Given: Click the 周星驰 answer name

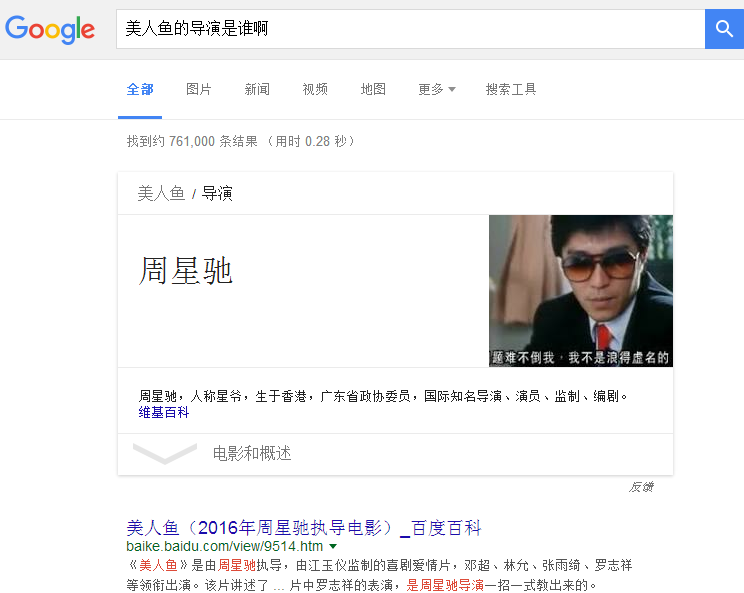Looking at the screenshot, I should point(185,271).
